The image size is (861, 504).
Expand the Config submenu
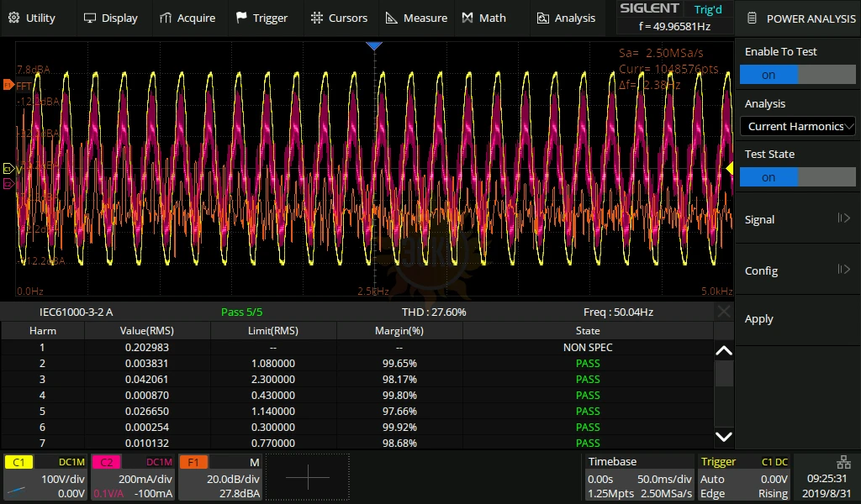pyautogui.click(x=797, y=270)
